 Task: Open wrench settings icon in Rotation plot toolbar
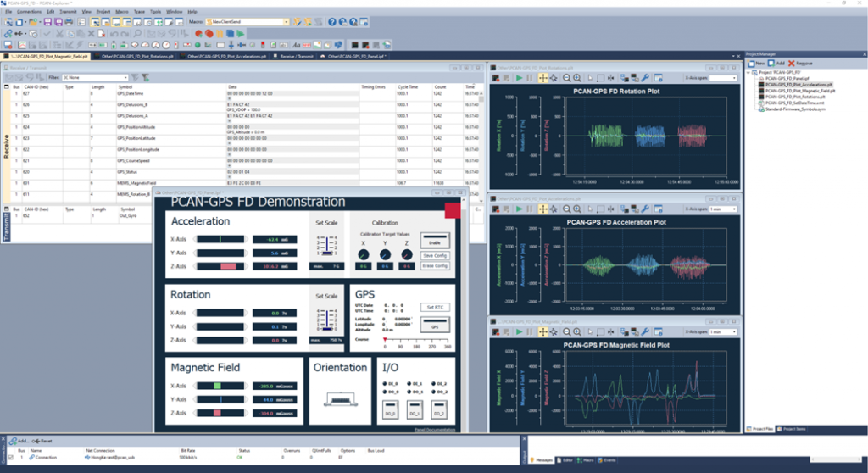pos(645,78)
